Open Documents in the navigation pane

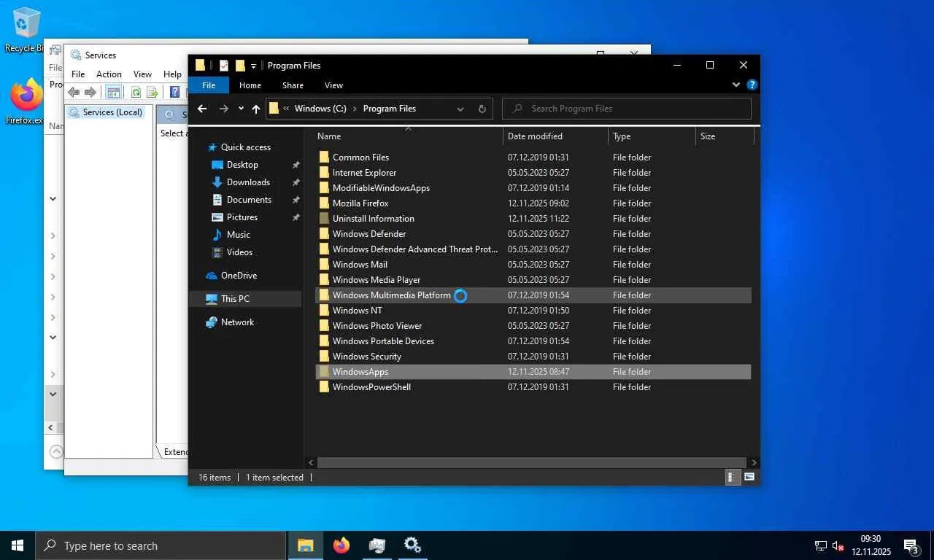(x=249, y=200)
